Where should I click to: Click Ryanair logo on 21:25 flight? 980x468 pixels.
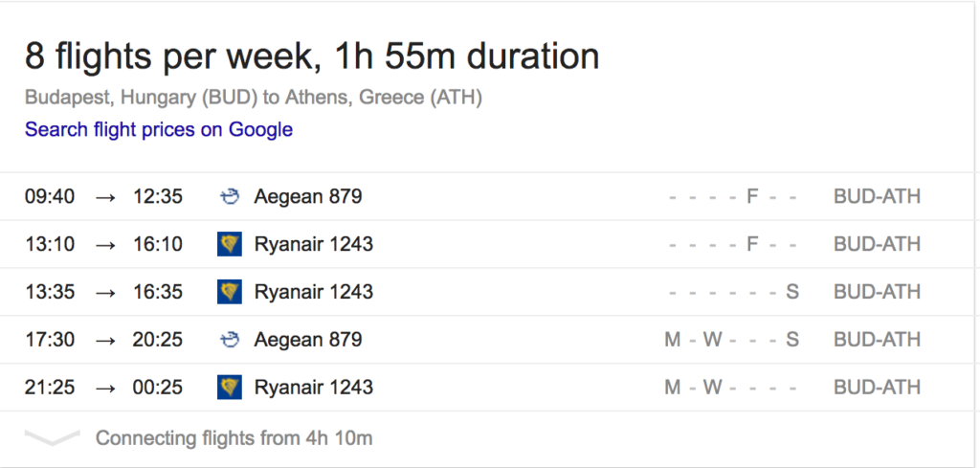click(230, 388)
